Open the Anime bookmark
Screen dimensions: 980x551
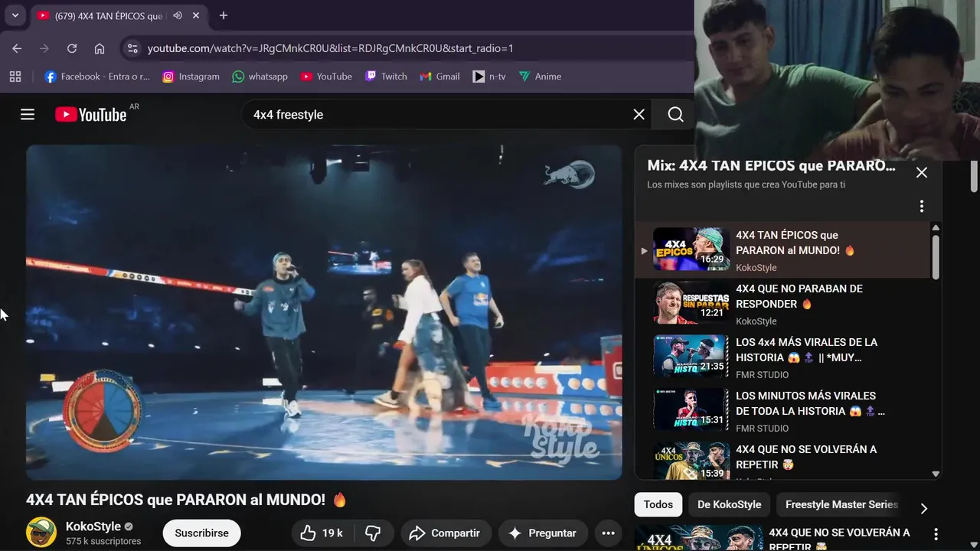coord(541,77)
